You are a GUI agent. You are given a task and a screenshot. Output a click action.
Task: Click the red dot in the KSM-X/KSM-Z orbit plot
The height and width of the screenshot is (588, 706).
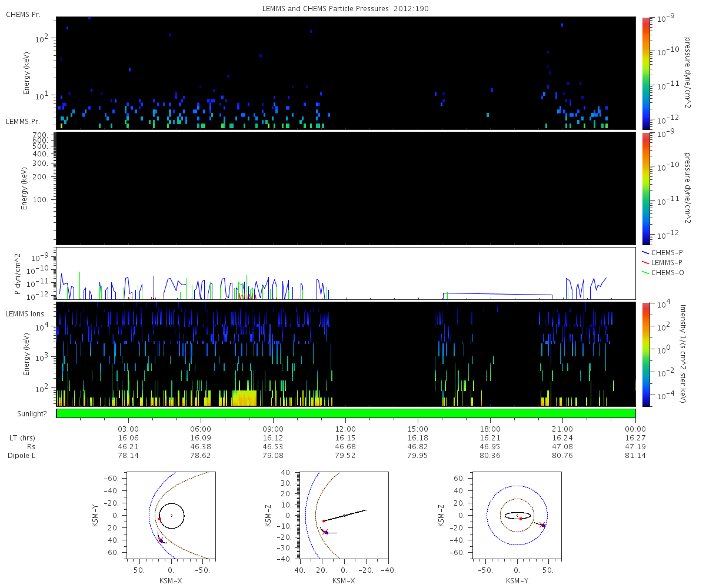click(x=324, y=521)
